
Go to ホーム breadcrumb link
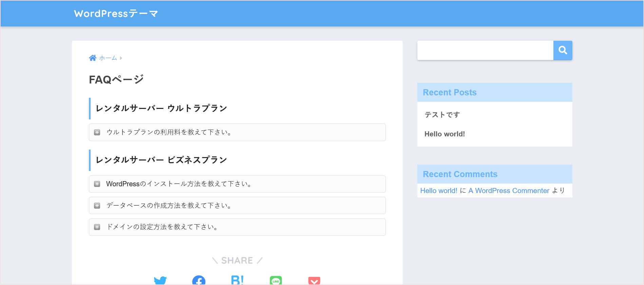[x=108, y=58]
